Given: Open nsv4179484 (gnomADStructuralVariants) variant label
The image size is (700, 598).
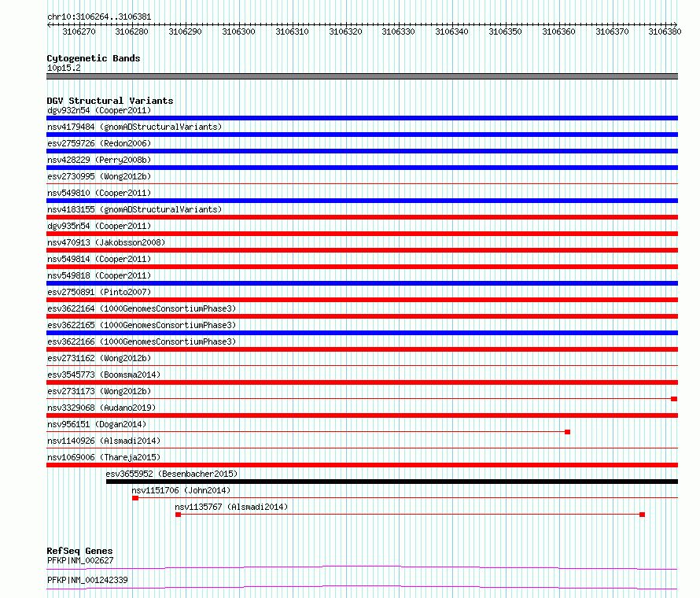Looking at the screenshot, I should (x=134, y=127).
